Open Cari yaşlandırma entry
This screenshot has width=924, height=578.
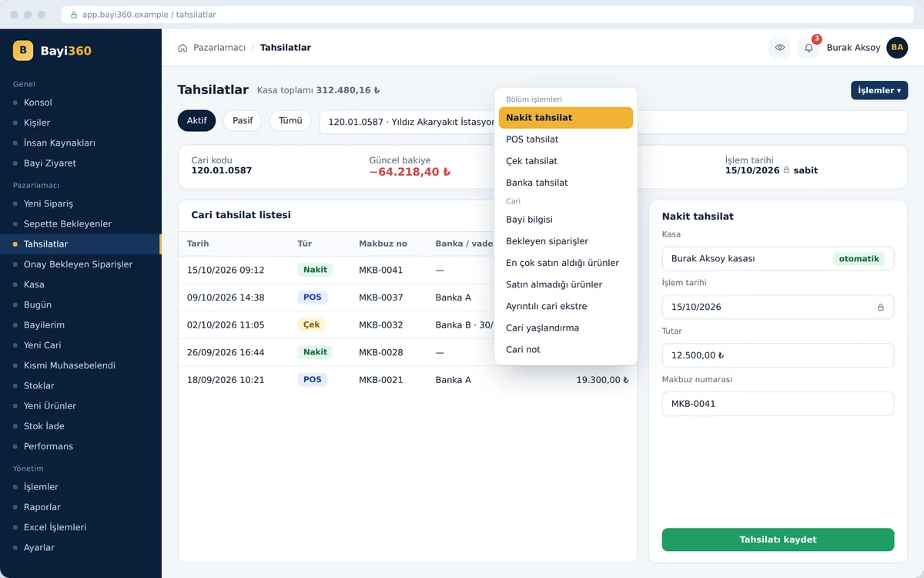566,328
